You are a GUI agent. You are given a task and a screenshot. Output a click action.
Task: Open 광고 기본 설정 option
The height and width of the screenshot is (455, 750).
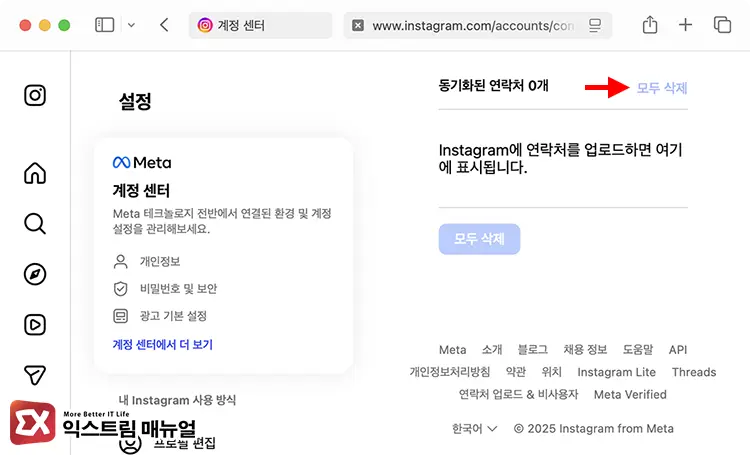pyautogui.click(x=173, y=316)
